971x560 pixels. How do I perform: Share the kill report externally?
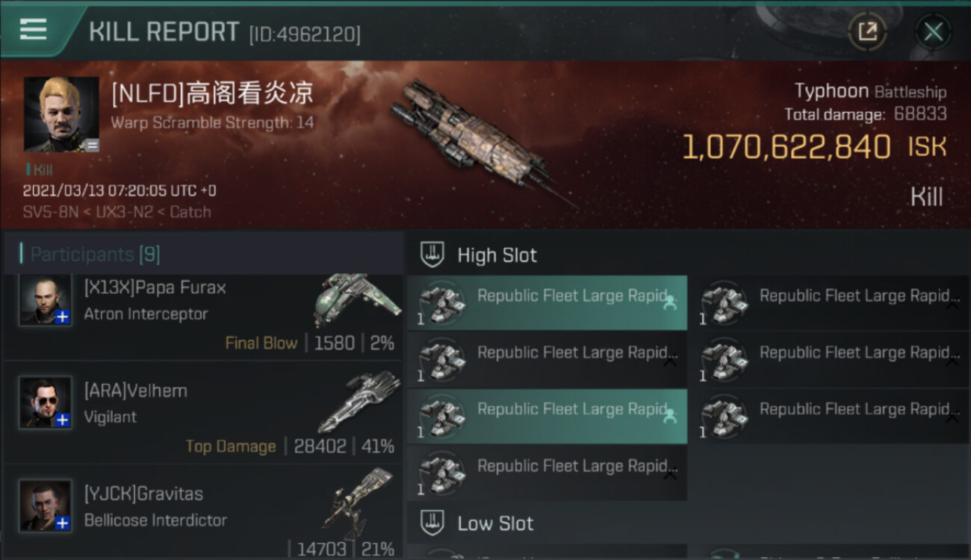tap(867, 31)
